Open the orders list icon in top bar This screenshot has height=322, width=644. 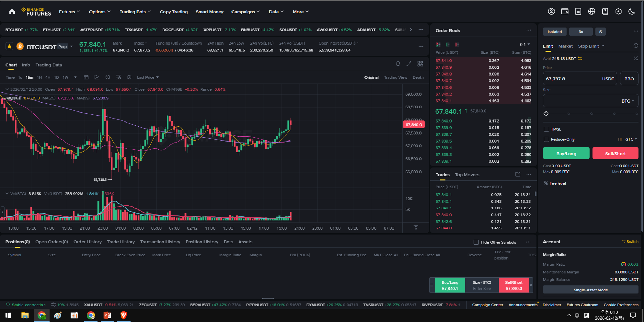578,11
